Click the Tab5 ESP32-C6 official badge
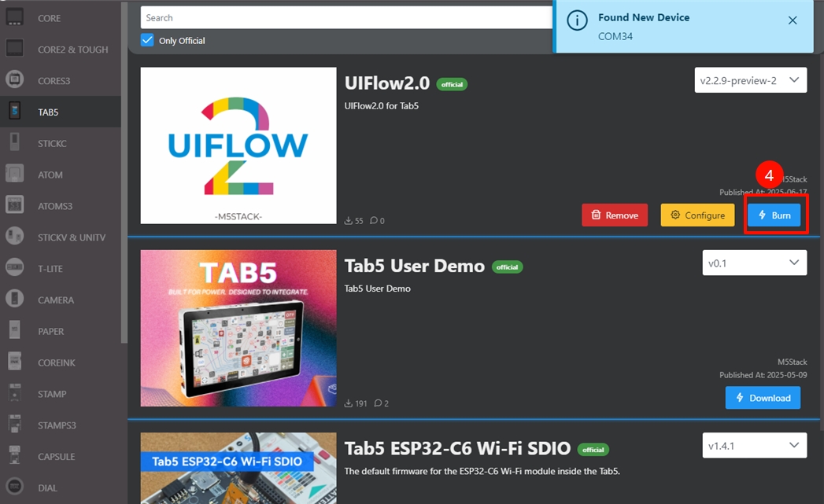824x504 pixels. click(x=593, y=450)
